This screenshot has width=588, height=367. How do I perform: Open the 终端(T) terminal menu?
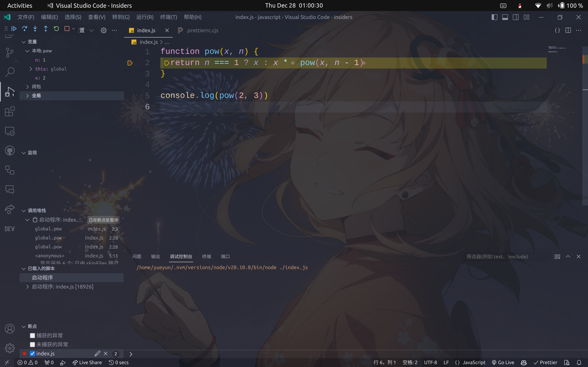tap(169, 17)
